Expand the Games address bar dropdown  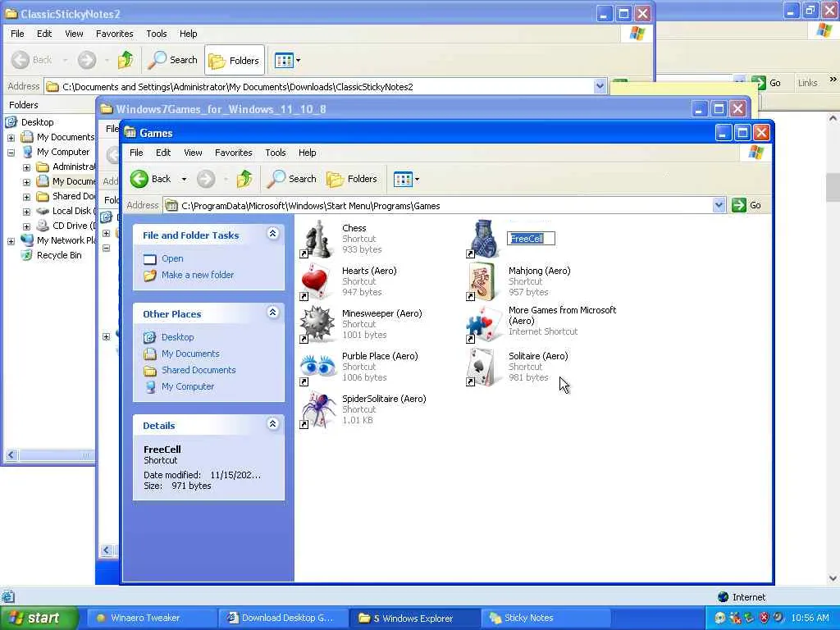pos(719,205)
